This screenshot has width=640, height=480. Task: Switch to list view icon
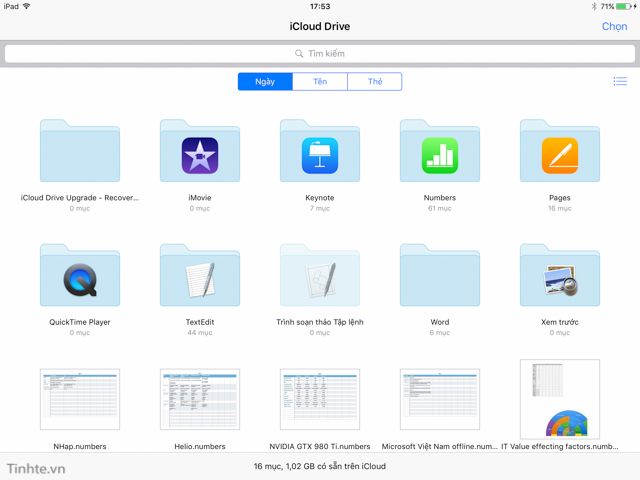[x=620, y=81]
